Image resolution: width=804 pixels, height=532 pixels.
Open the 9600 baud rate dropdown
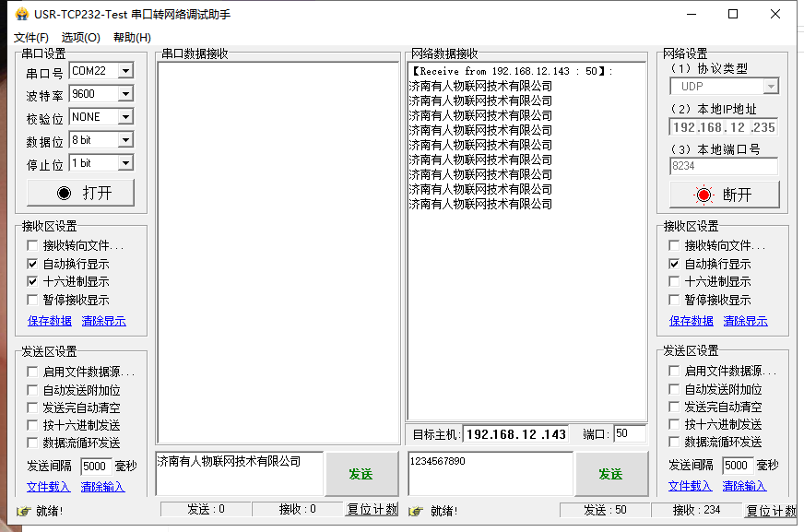(125, 94)
